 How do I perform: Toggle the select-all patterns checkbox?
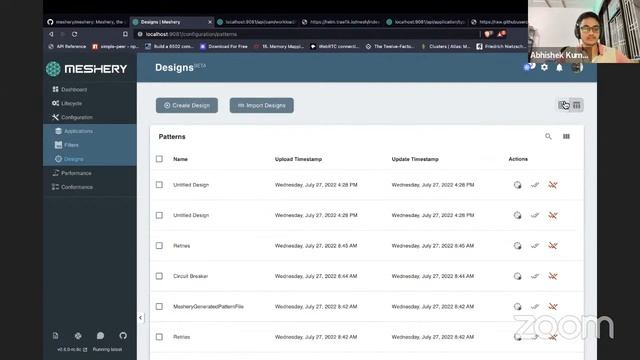[x=159, y=159]
